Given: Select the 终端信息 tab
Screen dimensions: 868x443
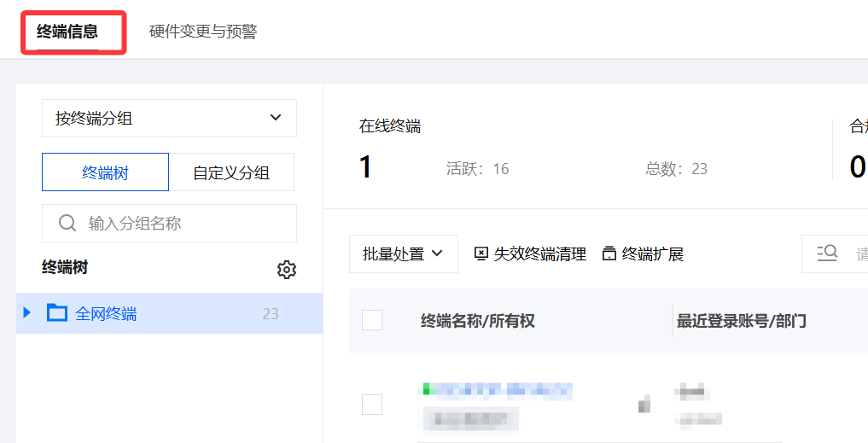Looking at the screenshot, I should click(67, 32).
